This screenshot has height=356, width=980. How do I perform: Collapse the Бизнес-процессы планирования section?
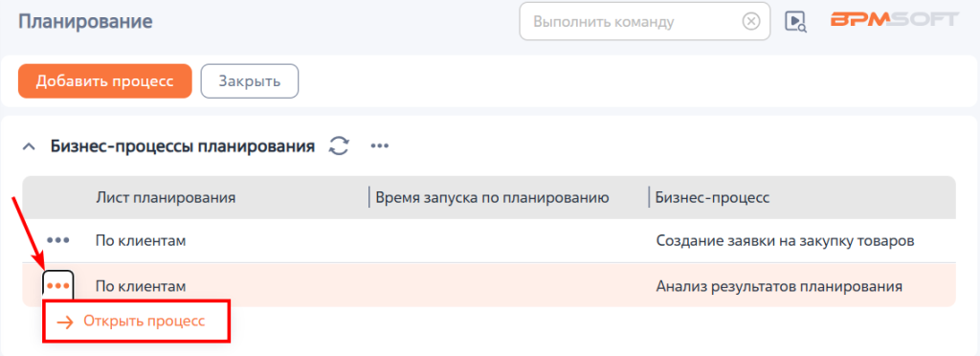[x=28, y=147]
